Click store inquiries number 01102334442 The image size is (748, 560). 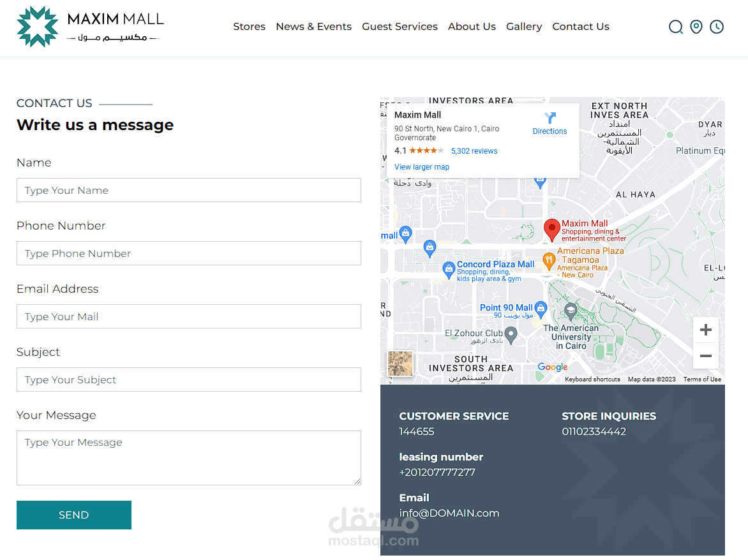594,431
